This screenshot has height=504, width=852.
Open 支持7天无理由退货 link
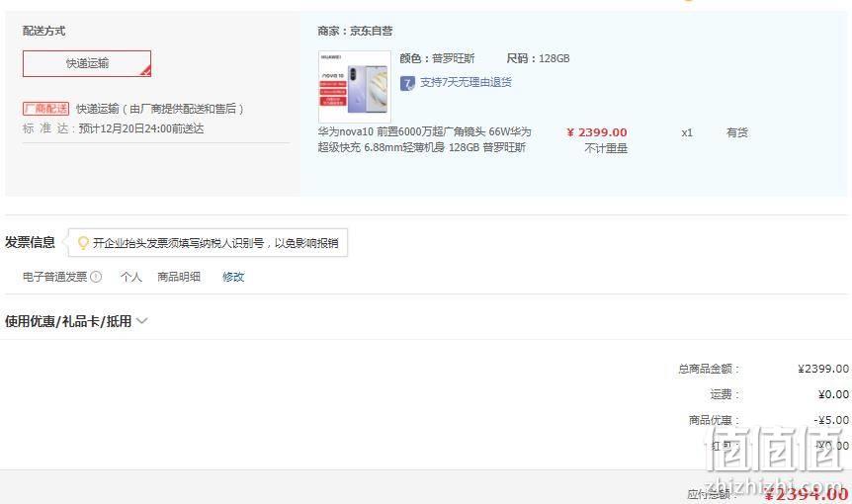pyautogui.click(x=466, y=83)
